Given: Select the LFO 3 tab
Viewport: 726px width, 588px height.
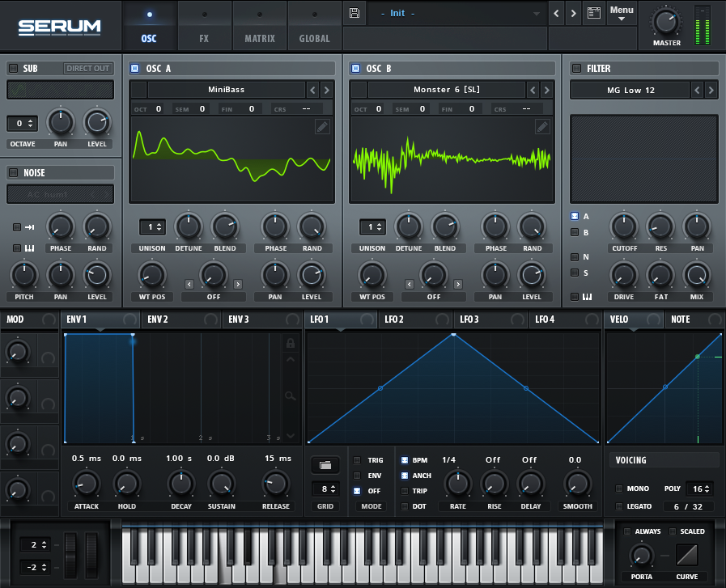Looking at the screenshot, I should tap(490, 319).
